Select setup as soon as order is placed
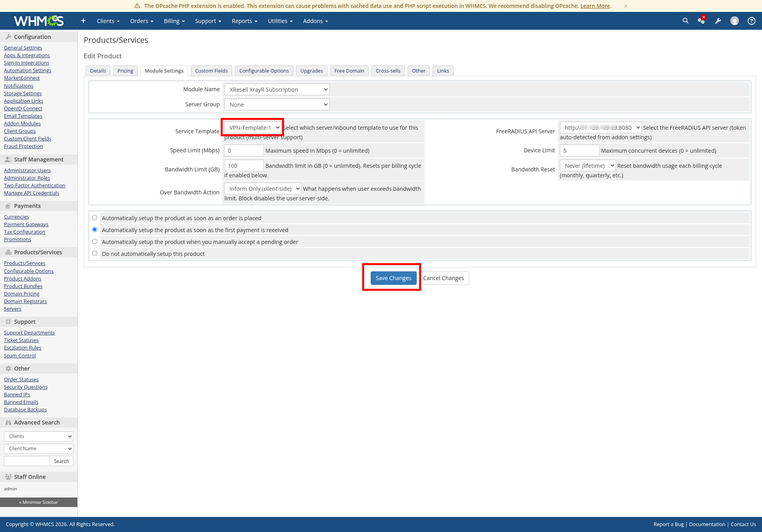Screen dimensions: 762x532 (x=95, y=218)
